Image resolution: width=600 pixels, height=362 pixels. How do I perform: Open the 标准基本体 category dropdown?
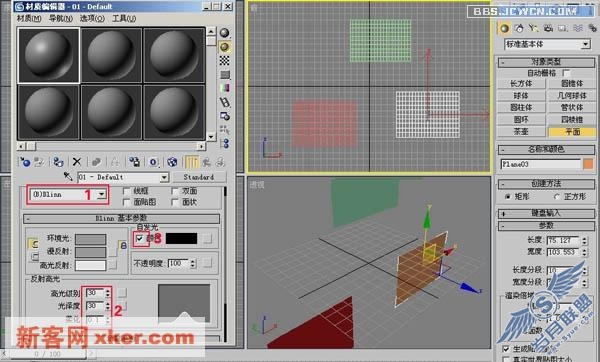(547, 44)
